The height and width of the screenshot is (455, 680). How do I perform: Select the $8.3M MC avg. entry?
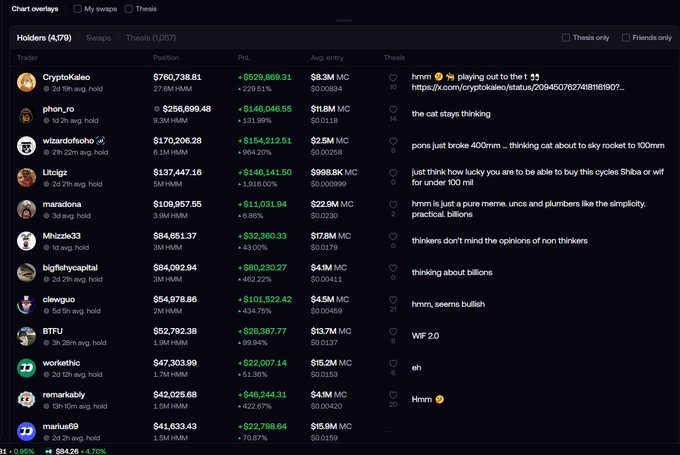330,77
